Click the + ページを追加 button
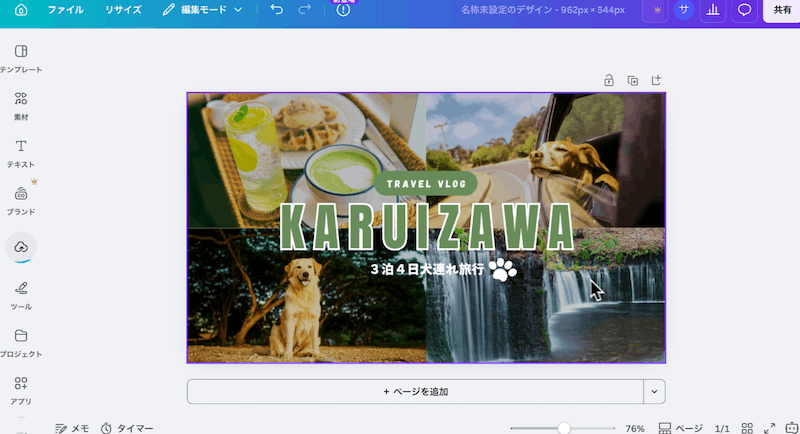The image size is (800, 434). tap(415, 392)
